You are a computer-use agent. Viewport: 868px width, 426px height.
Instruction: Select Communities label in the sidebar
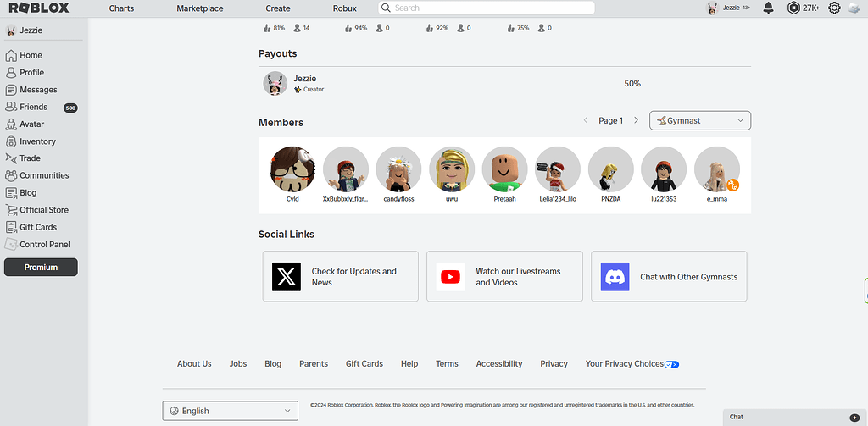[44, 175]
